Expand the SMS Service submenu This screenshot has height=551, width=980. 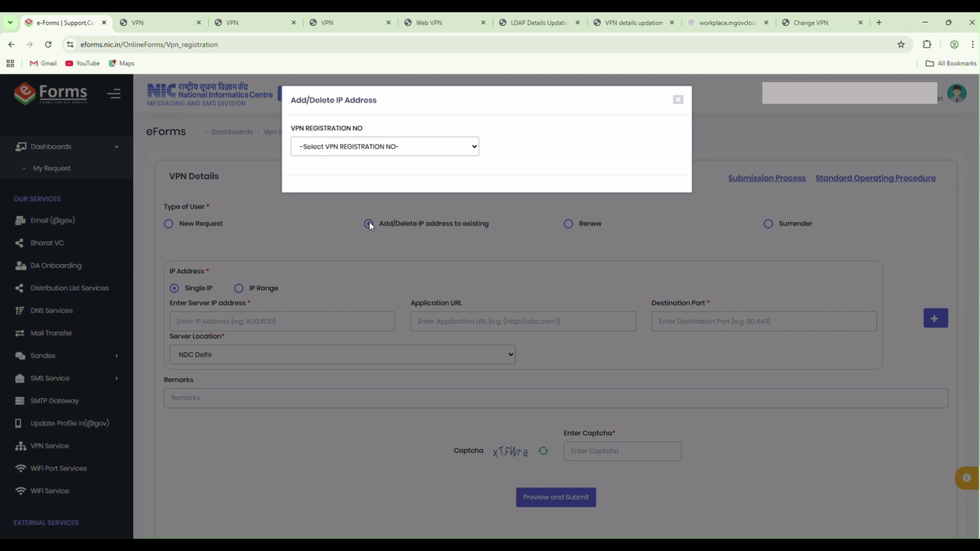[x=50, y=377]
